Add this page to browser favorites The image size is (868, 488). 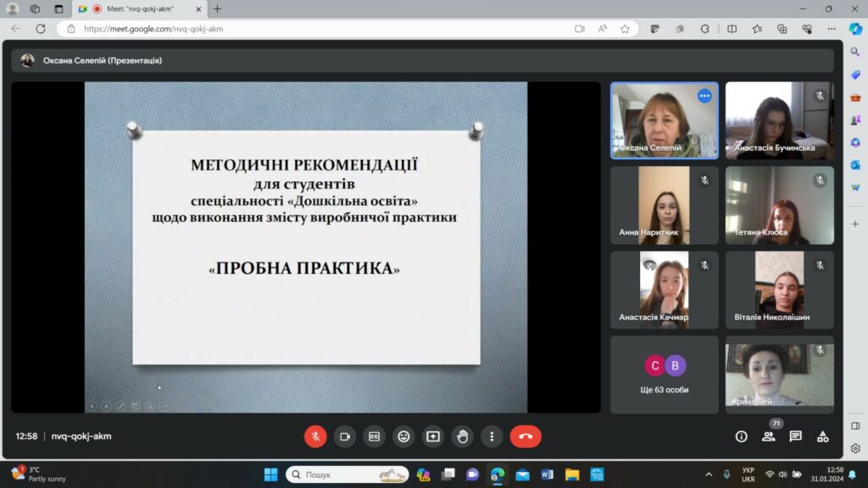[625, 29]
